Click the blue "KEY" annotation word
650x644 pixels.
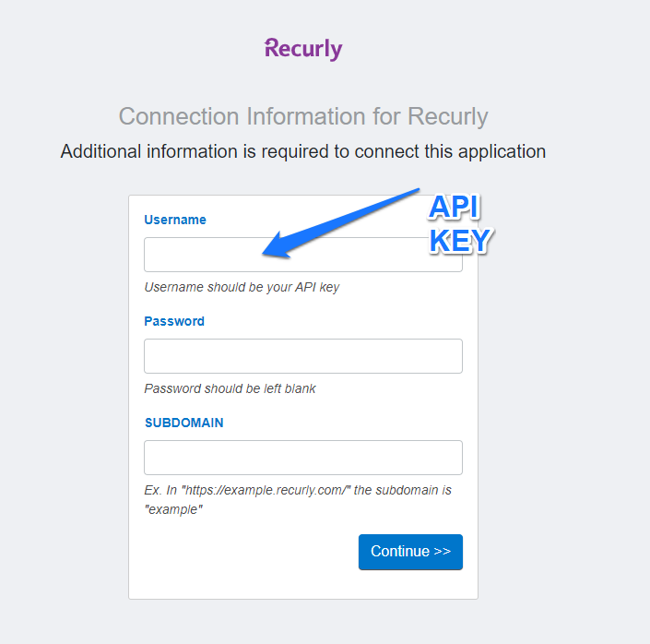(x=460, y=241)
